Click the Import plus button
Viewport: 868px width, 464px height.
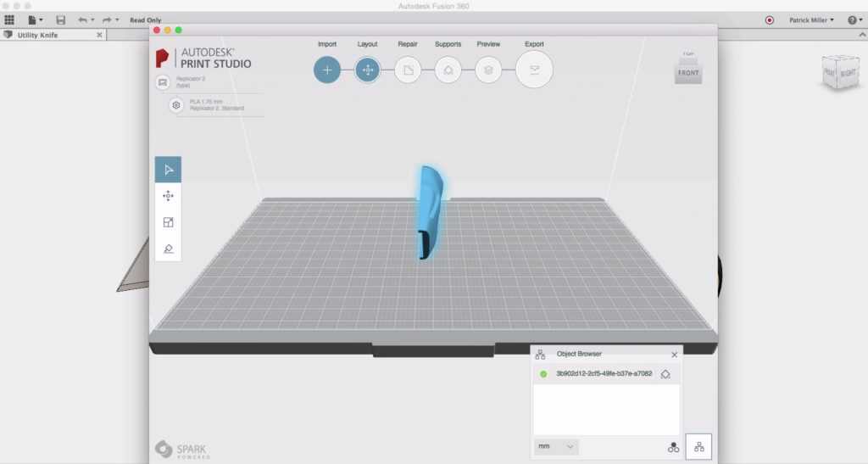pyautogui.click(x=327, y=70)
